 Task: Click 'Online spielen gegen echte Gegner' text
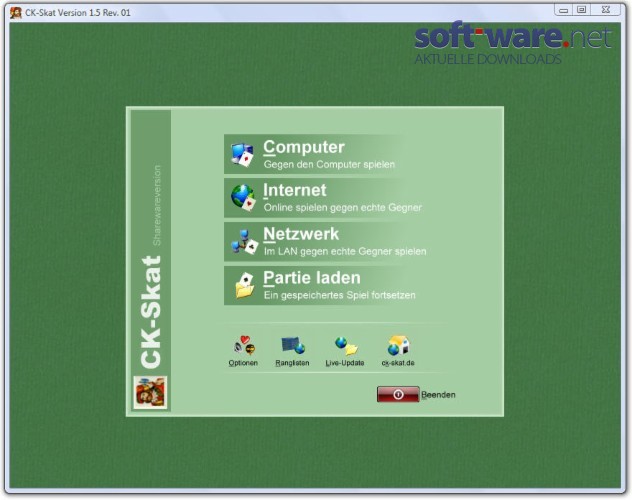pos(343,207)
